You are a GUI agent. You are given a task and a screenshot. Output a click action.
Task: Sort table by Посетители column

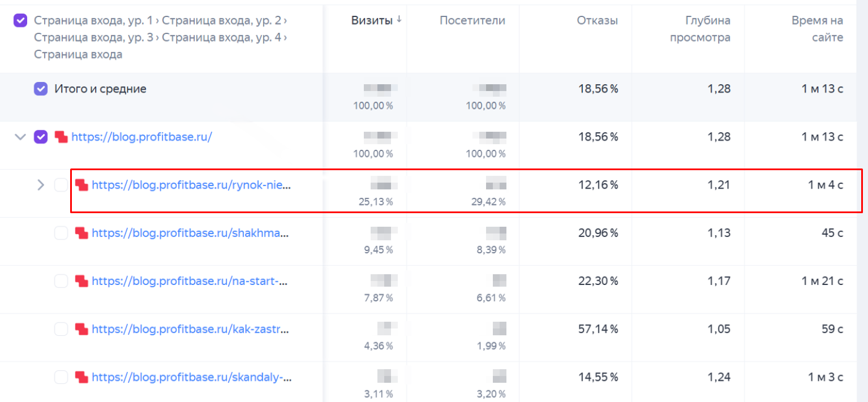472,21
